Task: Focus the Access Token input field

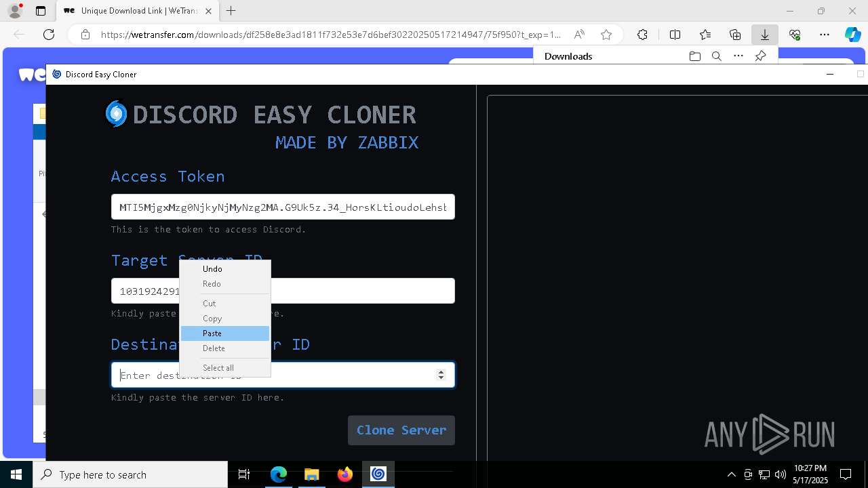Action: pyautogui.click(x=283, y=207)
